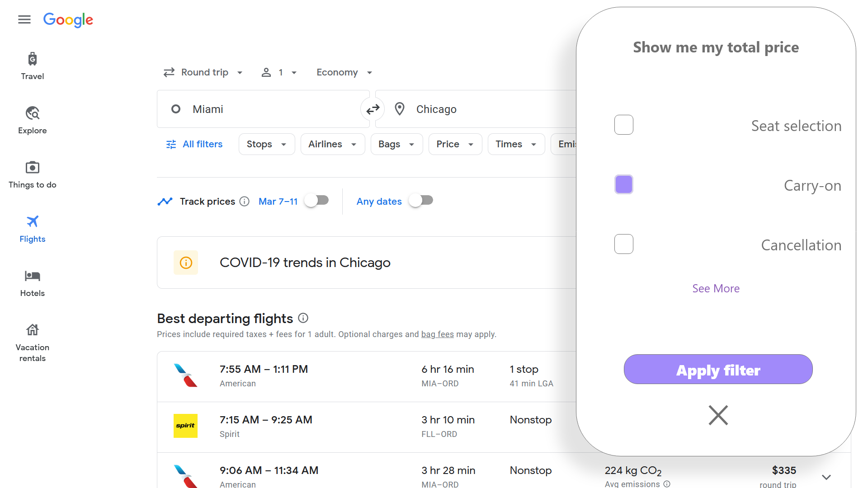Image resolution: width=868 pixels, height=488 pixels.
Task: Click the See More link
Action: pos(716,289)
